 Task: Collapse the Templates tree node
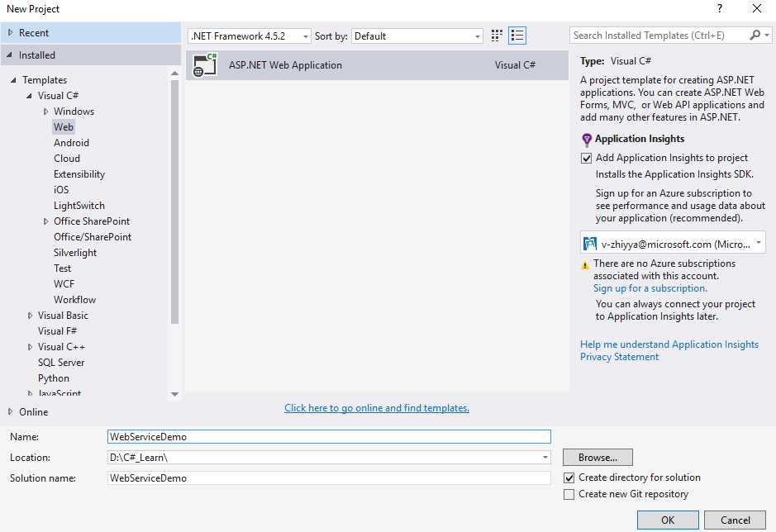tap(13, 79)
